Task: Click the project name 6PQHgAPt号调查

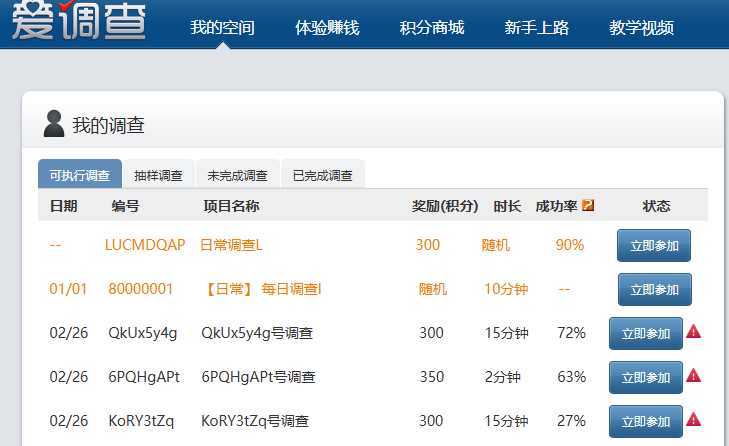Action: (x=258, y=377)
